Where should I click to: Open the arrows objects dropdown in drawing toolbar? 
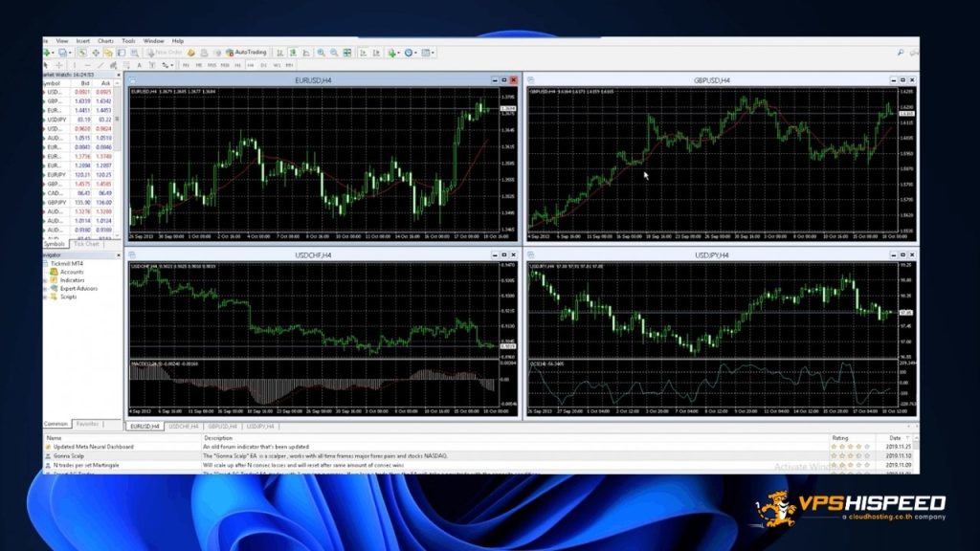point(172,65)
